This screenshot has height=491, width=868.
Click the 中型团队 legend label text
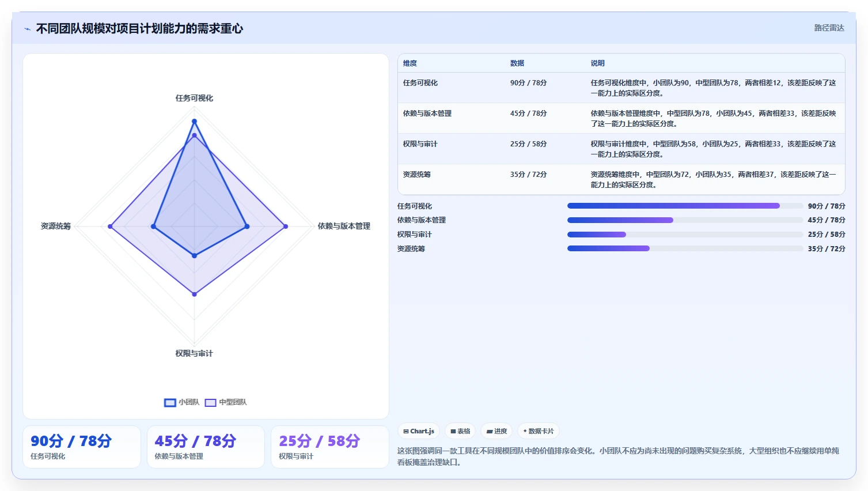233,402
